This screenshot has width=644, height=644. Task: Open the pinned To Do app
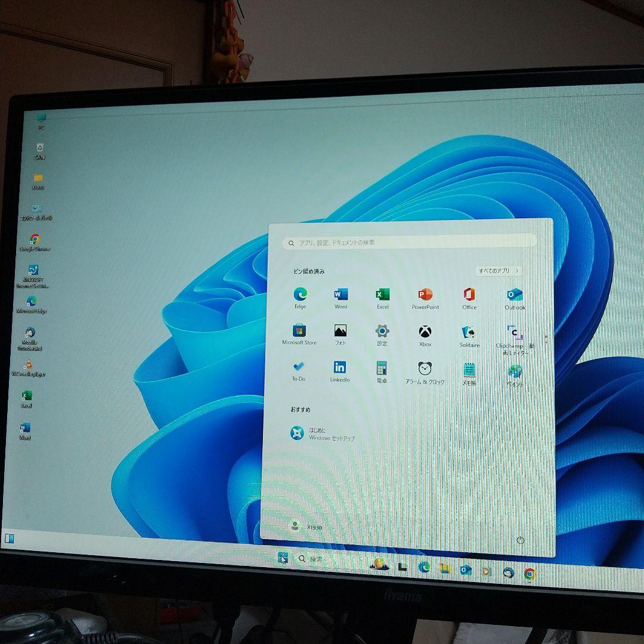pos(299,371)
